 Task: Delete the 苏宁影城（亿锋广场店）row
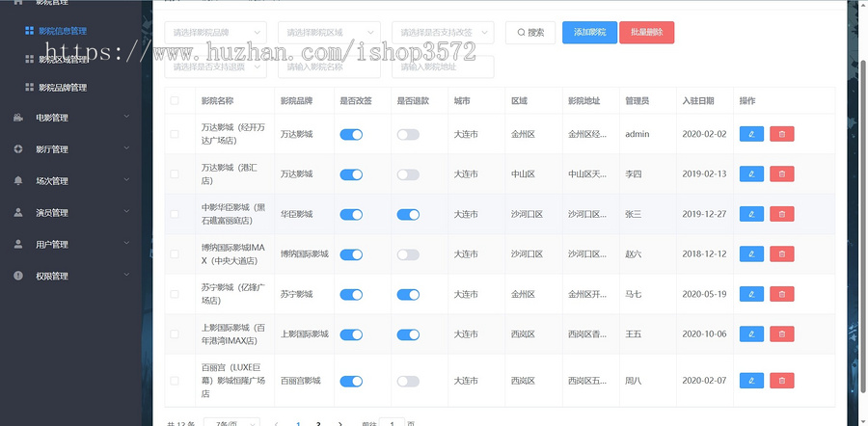(x=781, y=294)
